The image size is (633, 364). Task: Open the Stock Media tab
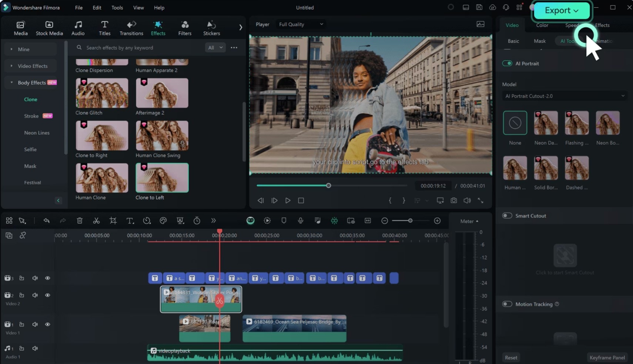pos(49,28)
